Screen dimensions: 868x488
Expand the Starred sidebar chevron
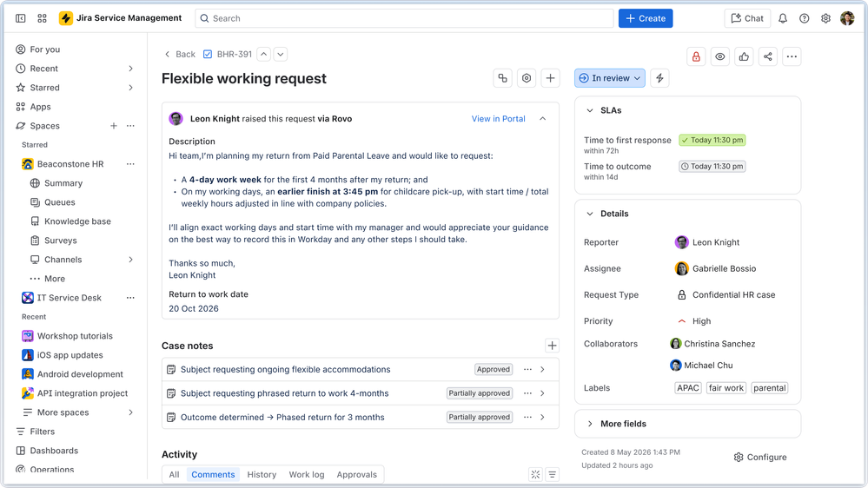(130, 88)
